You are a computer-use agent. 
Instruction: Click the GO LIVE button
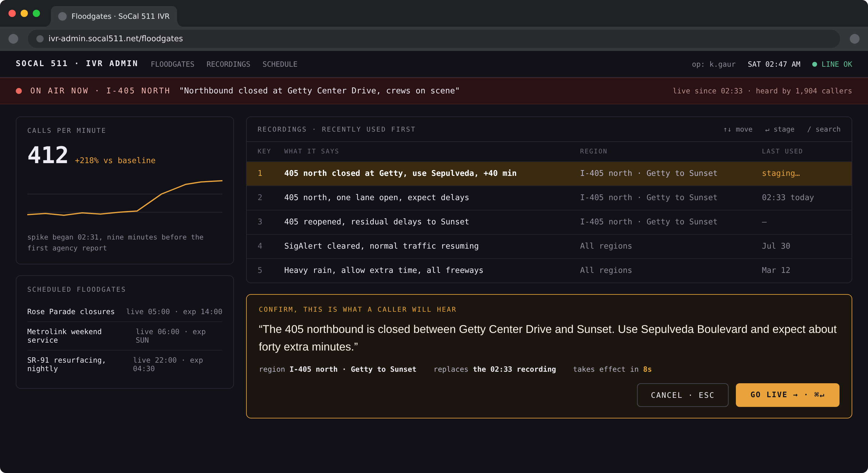tap(787, 395)
